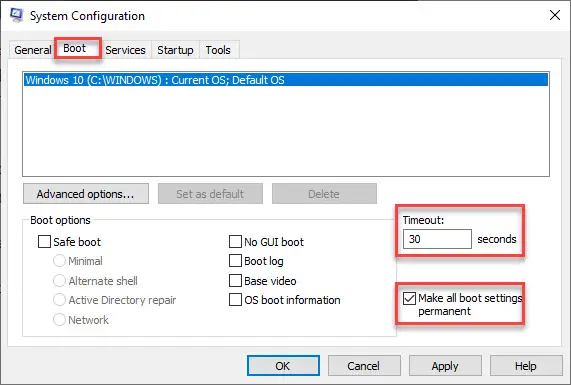Click the Set as default button
The image size is (571, 385).
[210, 194]
